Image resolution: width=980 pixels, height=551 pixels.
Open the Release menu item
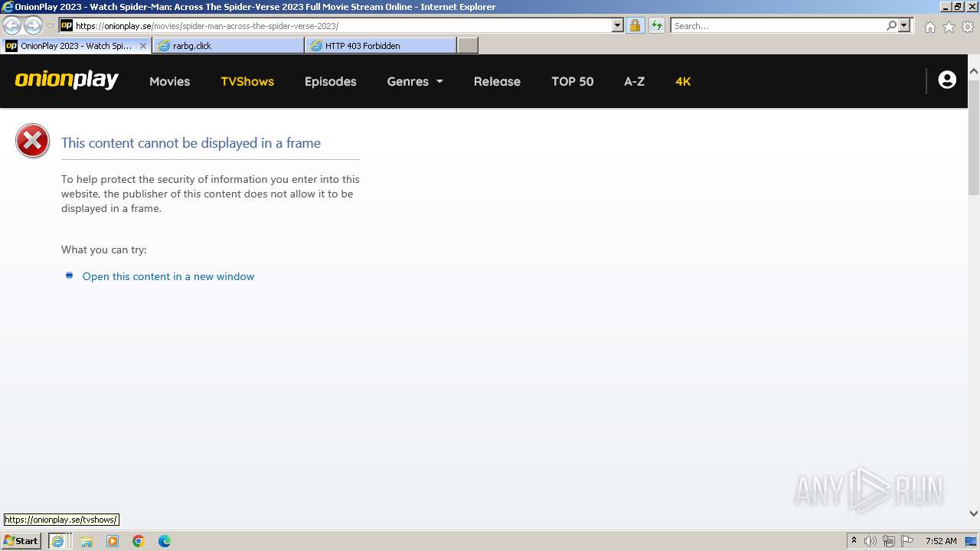tap(497, 81)
